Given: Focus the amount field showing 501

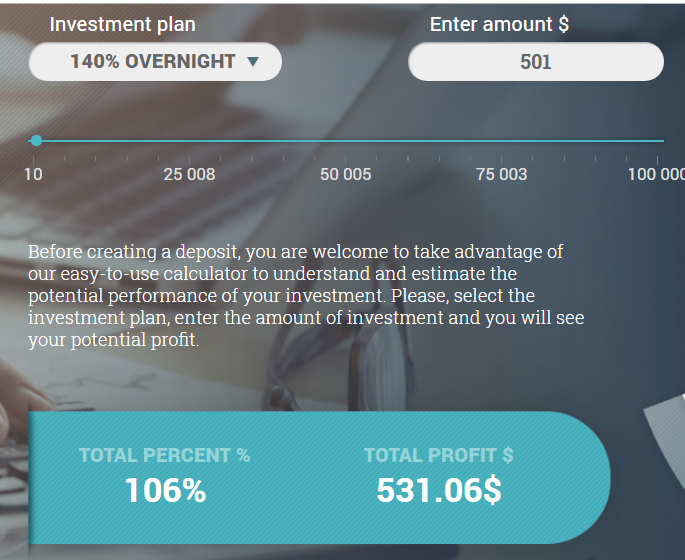Looking at the screenshot, I should pos(536,62).
